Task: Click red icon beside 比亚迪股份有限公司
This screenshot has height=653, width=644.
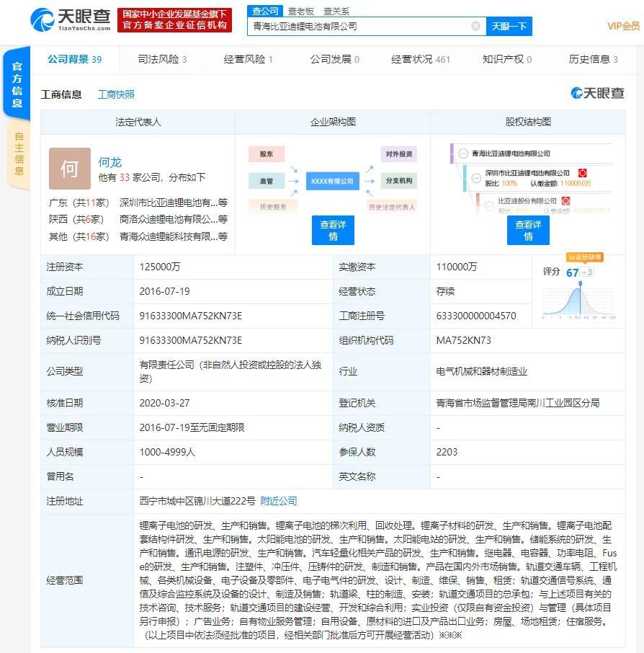Action: [x=565, y=201]
